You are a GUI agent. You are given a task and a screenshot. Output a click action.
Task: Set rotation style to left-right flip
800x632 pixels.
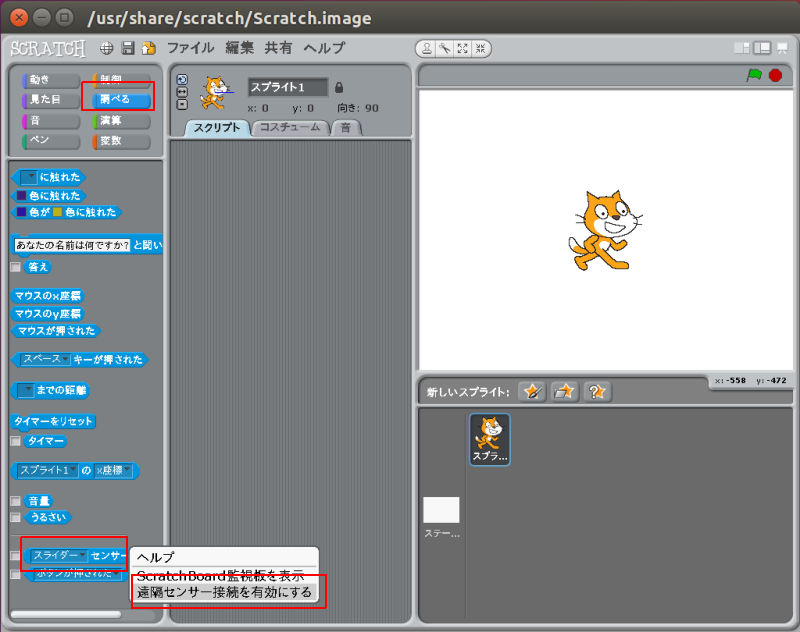(x=182, y=92)
